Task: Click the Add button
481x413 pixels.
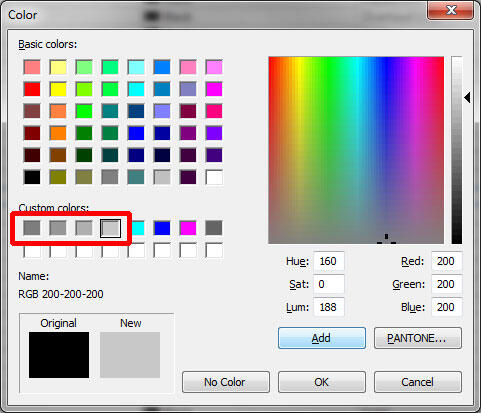Action: 322,338
